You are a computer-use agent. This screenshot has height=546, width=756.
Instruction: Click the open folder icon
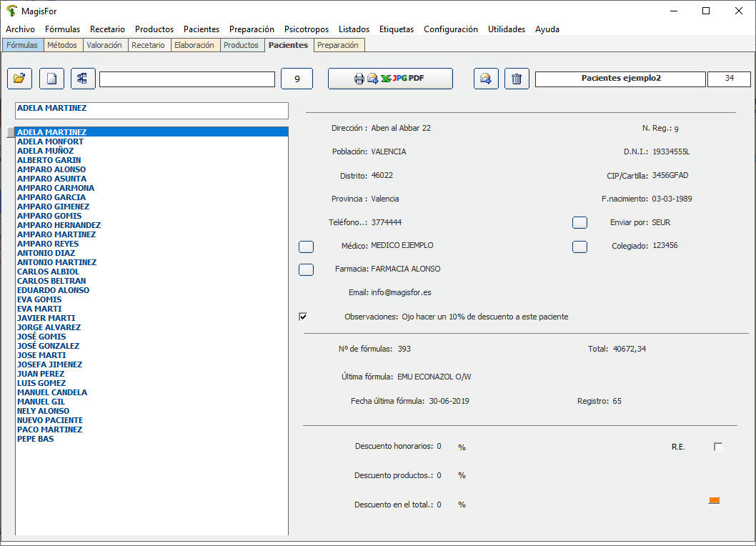coord(19,79)
